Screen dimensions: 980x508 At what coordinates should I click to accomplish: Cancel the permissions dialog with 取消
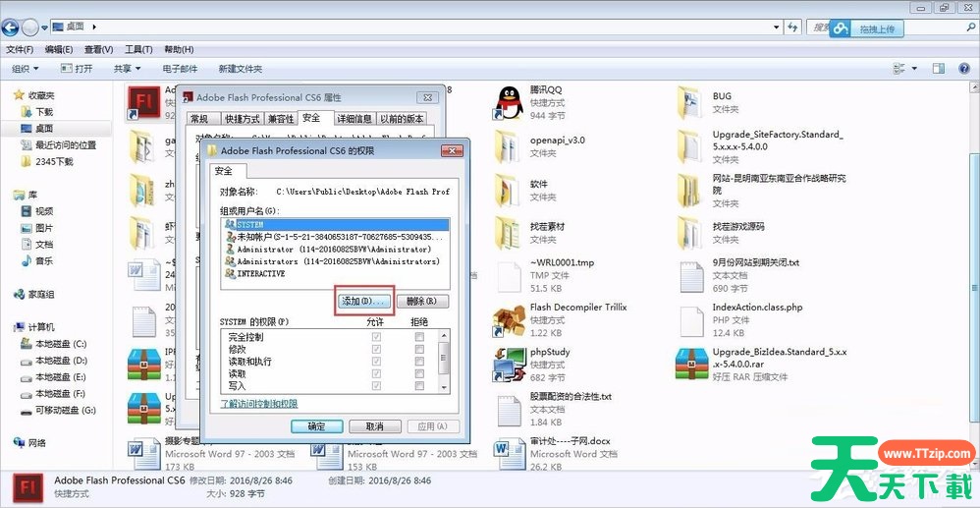coord(375,426)
